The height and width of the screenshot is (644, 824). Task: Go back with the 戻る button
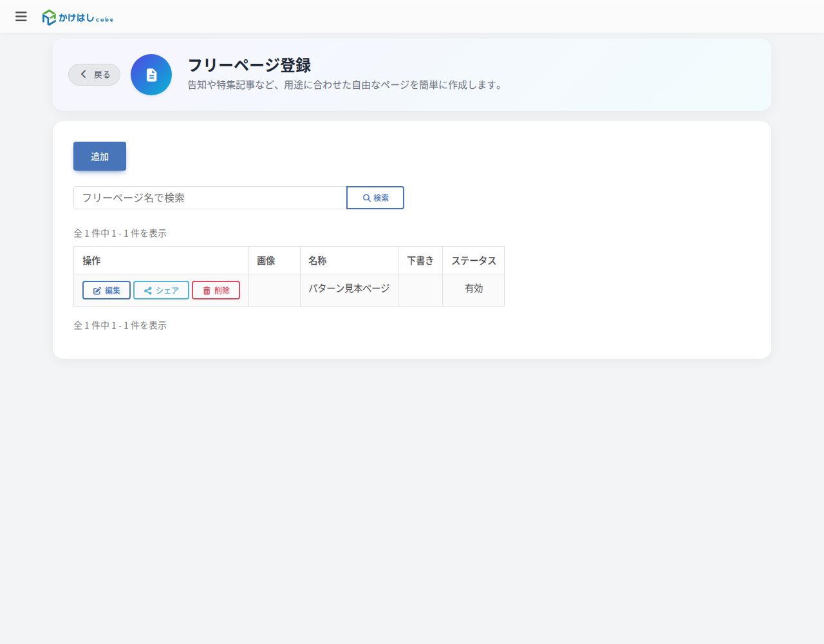[x=95, y=75]
